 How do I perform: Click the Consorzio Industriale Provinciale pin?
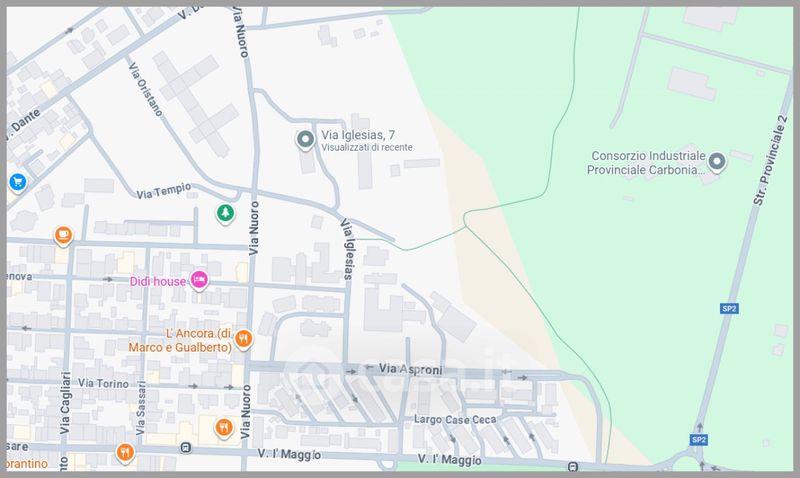tap(716, 165)
